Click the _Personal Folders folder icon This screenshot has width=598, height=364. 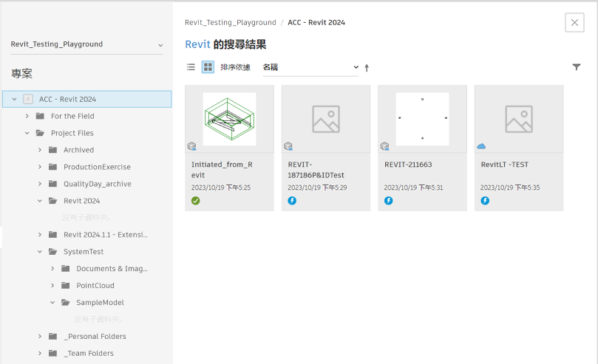click(52, 336)
